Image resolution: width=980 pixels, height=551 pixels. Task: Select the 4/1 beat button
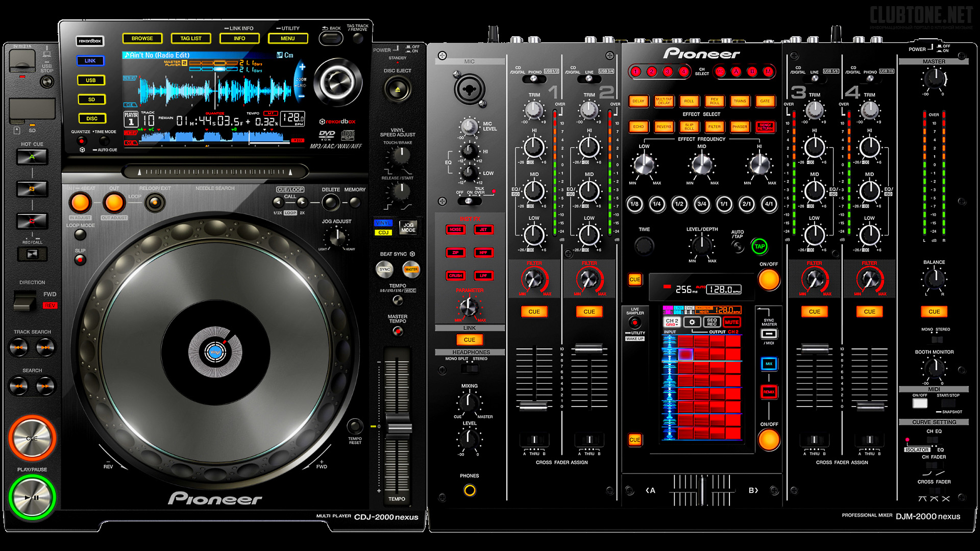tap(769, 204)
